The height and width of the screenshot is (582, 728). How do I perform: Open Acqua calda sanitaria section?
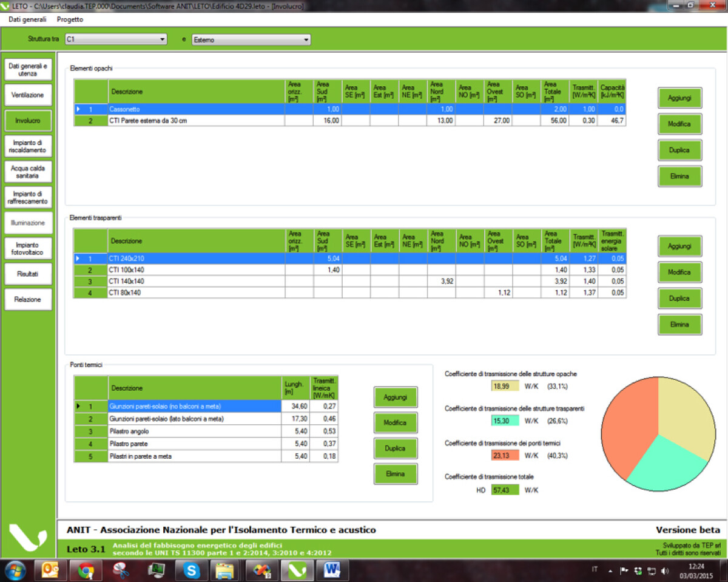[28, 172]
